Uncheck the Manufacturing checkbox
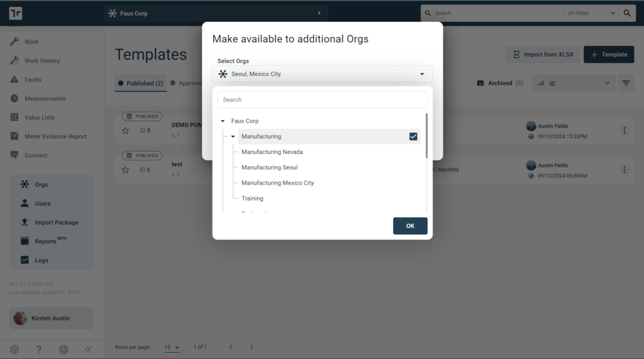 coord(413,136)
